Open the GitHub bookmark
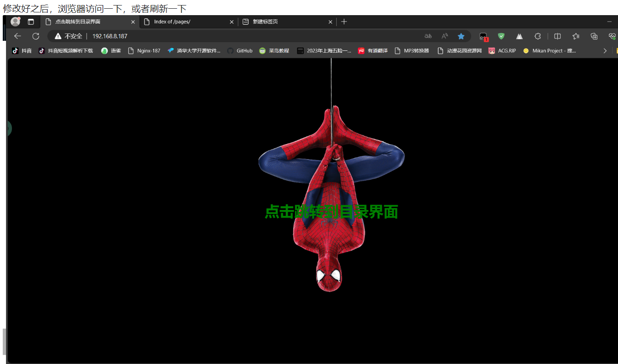The width and height of the screenshot is (618, 364). tap(239, 51)
